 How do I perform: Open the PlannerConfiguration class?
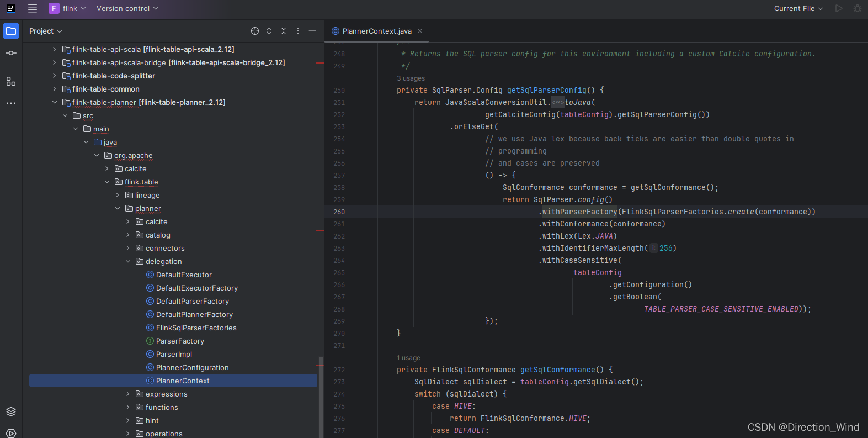(192, 367)
